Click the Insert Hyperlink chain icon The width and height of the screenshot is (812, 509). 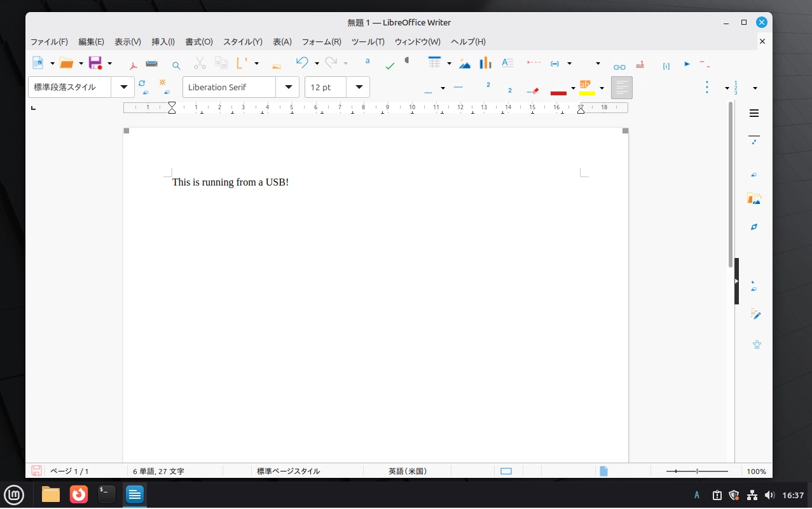(x=619, y=66)
